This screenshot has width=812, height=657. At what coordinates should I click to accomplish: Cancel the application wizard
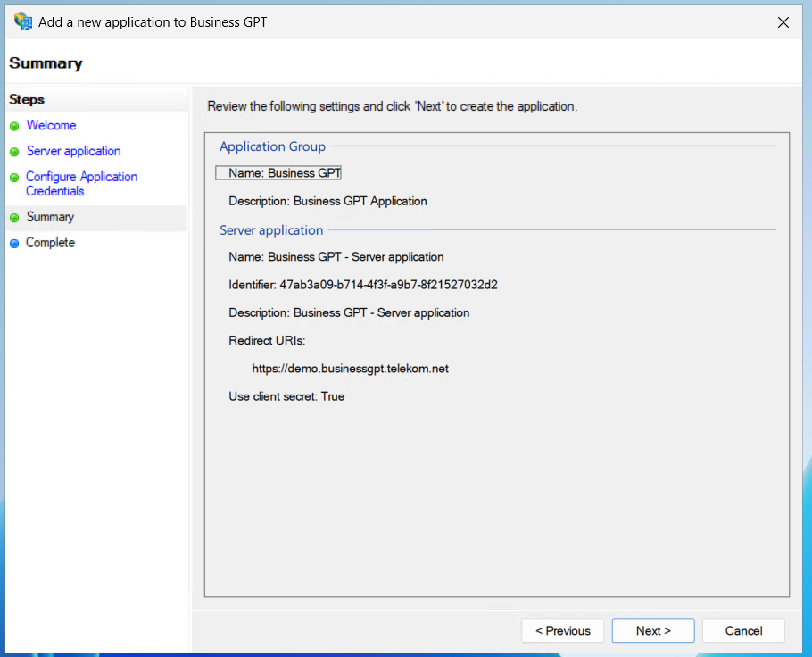[x=743, y=630]
